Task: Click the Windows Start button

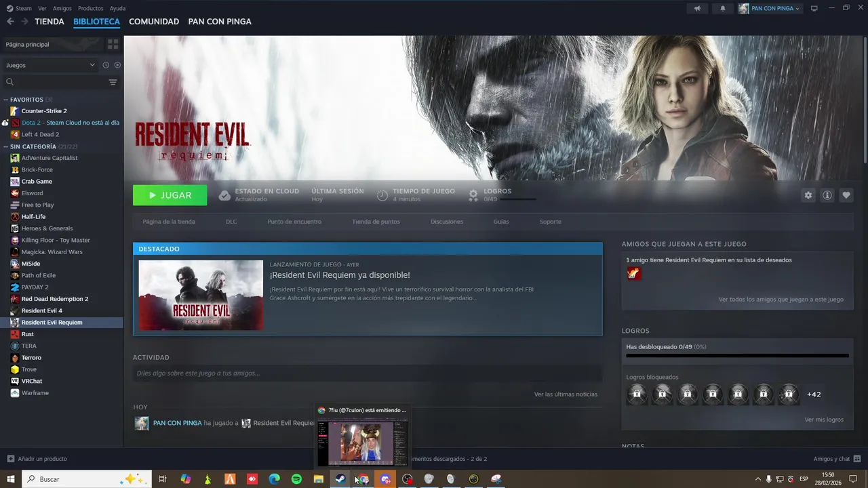Action: (10, 479)
